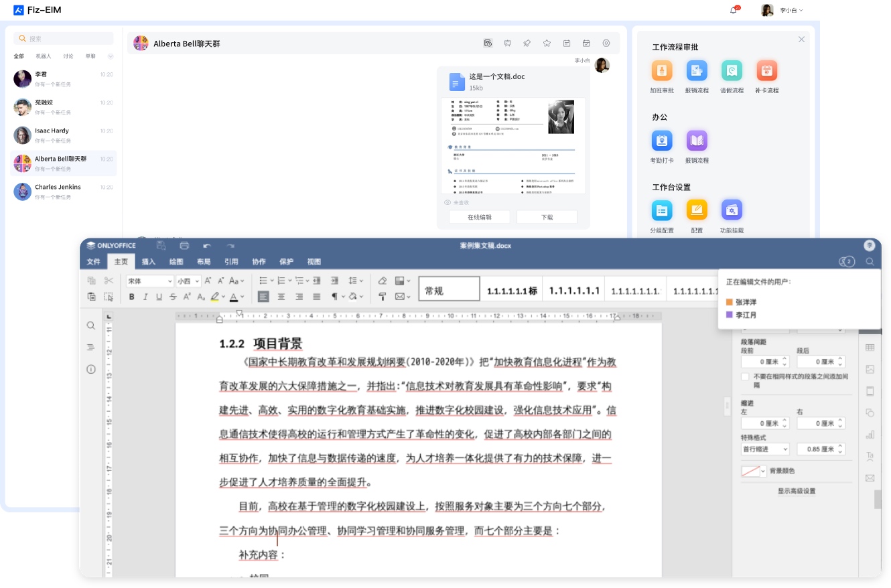
Task: Click the clear style eraser icon
Action: tap(383, 281)
